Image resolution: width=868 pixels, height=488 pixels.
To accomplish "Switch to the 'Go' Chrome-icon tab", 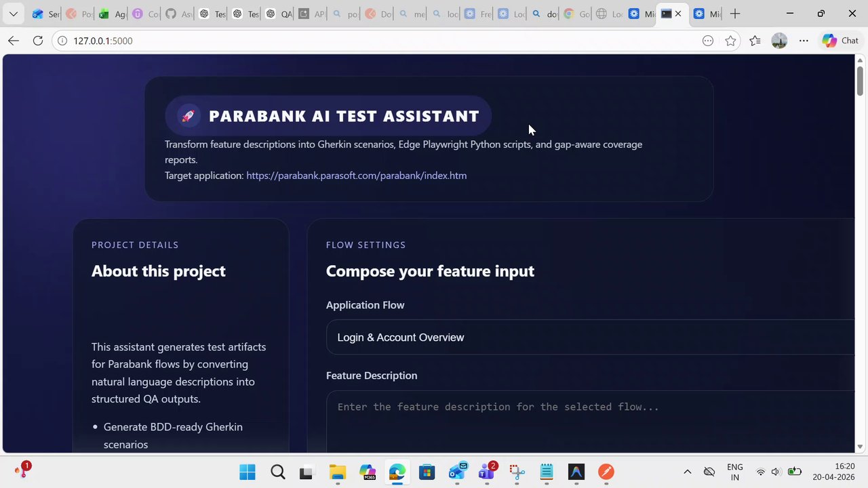I will [577, 14].
